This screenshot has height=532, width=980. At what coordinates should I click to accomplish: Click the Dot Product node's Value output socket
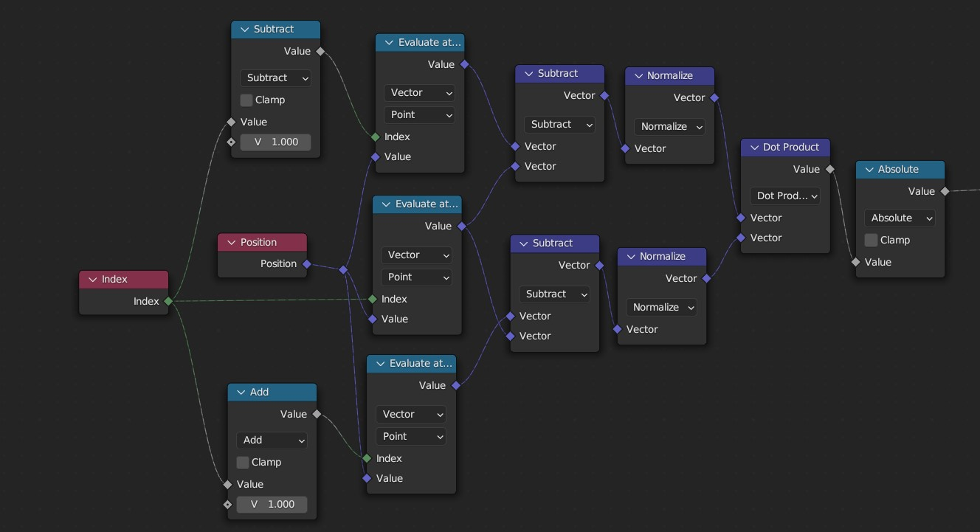830,169
